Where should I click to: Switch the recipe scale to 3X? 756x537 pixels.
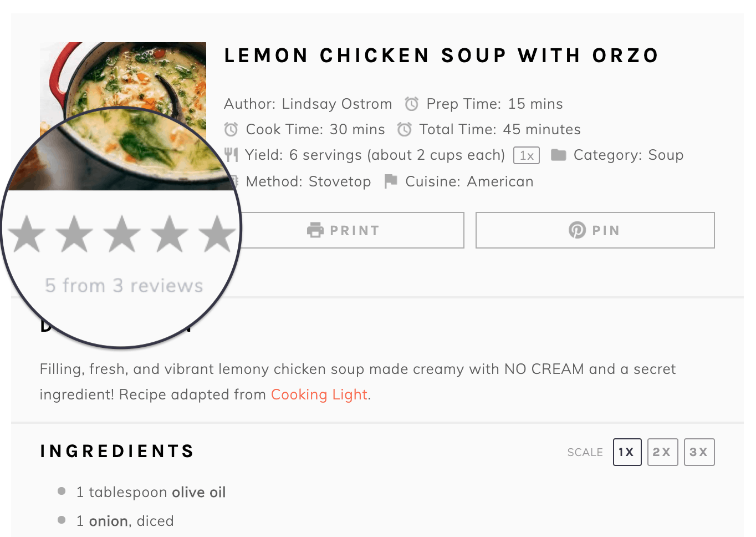(699, 452)
